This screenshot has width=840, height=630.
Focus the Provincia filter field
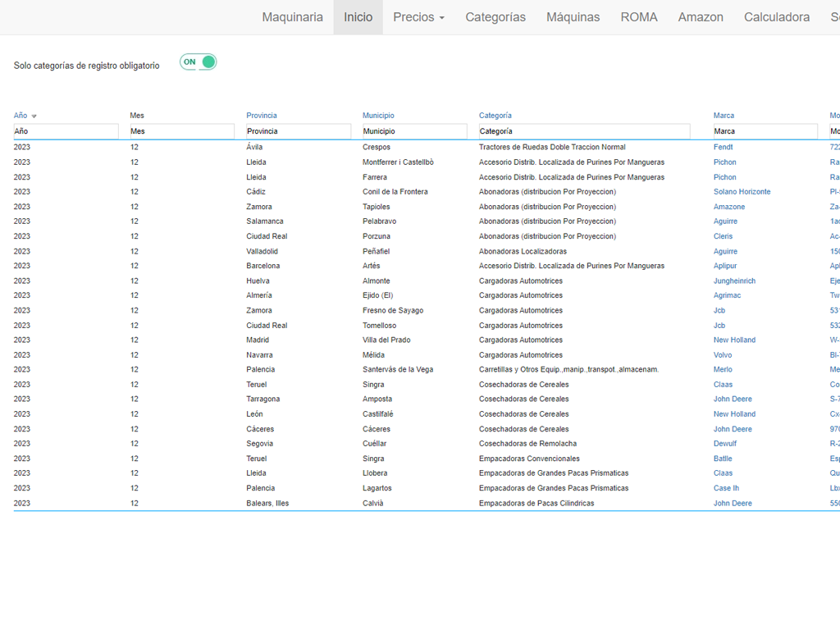299,131
